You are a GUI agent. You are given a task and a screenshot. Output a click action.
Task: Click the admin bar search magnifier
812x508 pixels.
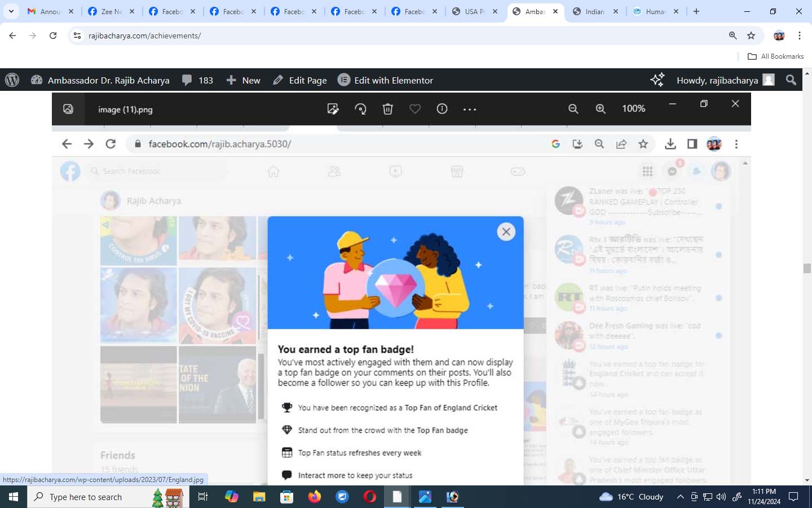[x=791, y=80]
